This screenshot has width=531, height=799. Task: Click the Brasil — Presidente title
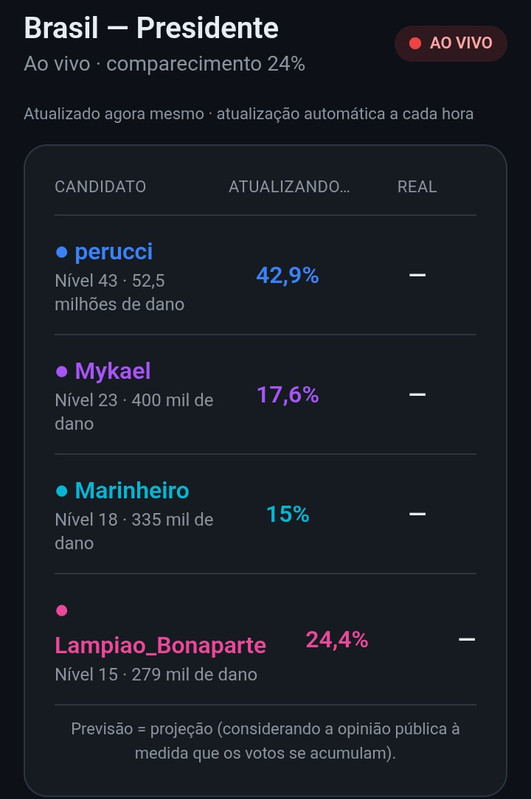point(151,28)
